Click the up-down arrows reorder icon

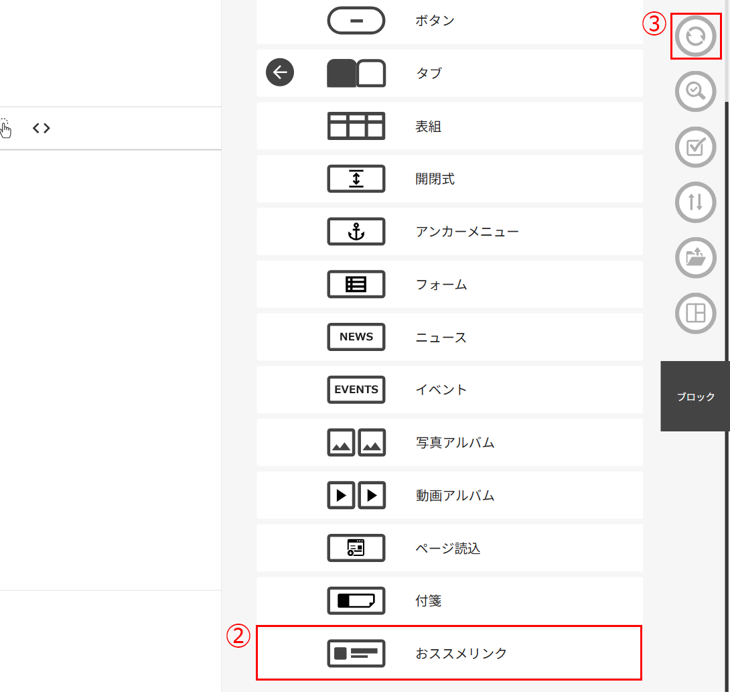(x=696, y=202)
